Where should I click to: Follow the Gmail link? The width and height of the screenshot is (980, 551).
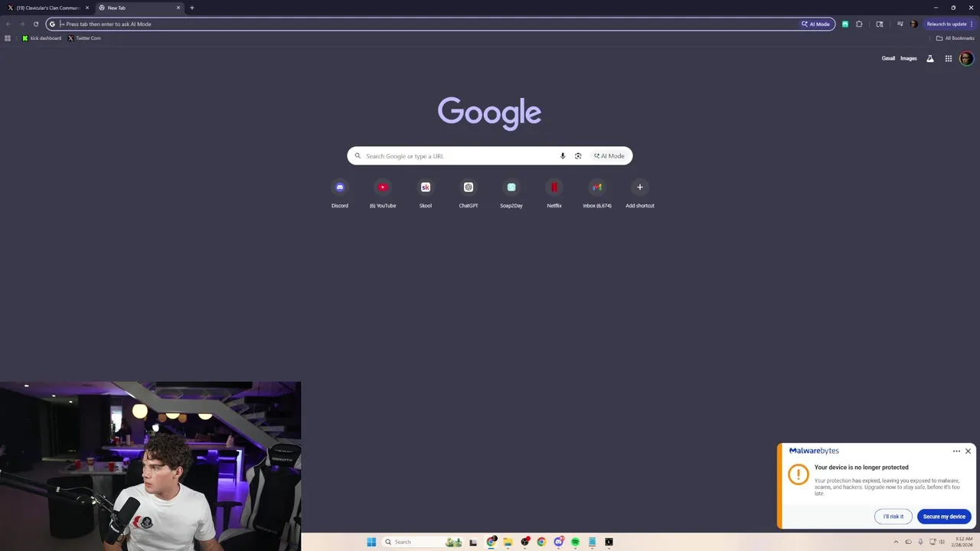pyautogui.click(x=888, y=58)
